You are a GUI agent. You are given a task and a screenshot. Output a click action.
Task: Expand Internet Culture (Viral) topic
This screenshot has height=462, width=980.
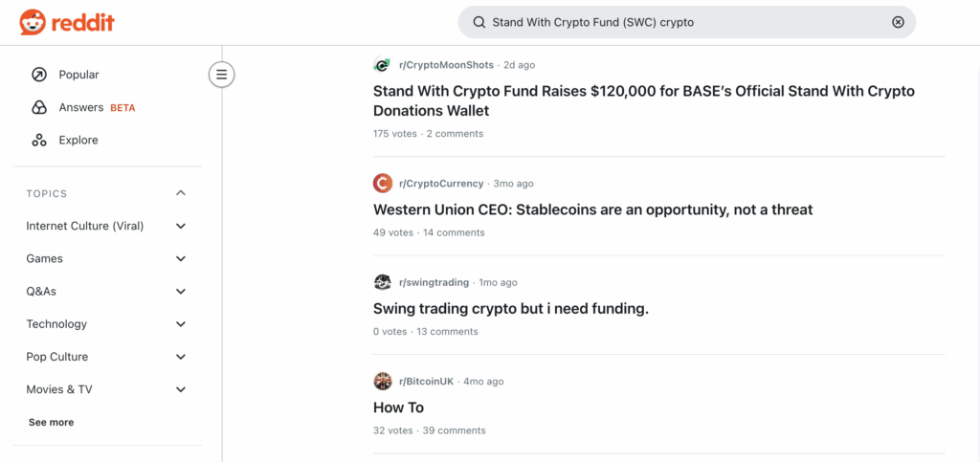click(181, 227)
